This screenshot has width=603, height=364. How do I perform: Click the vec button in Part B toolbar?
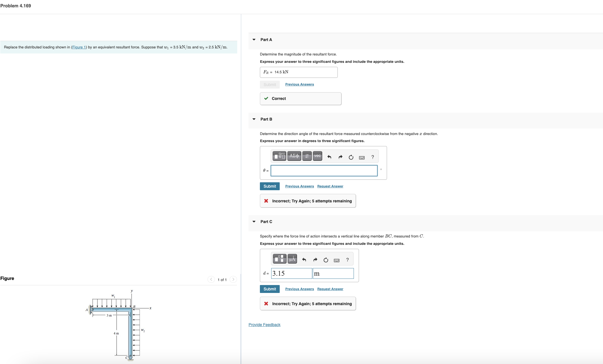pyautogui.click(x=317, y=156)
